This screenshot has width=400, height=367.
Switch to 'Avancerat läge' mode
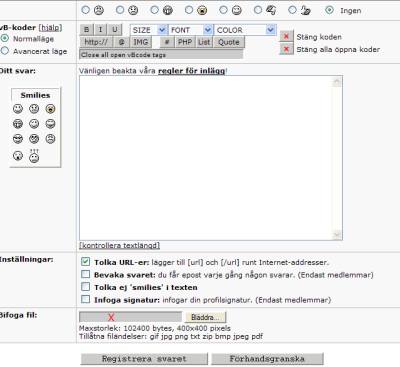(4, 51)
